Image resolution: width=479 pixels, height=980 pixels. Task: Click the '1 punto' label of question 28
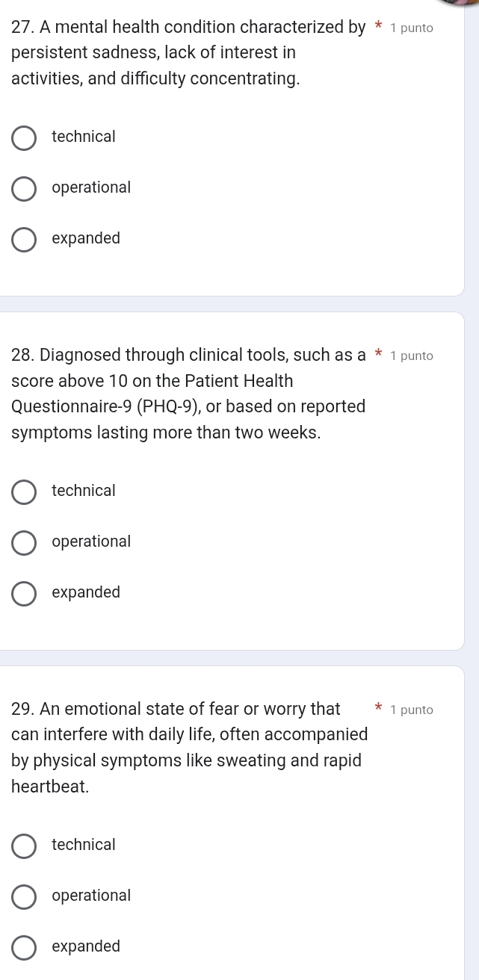click(x=412, y=356)
